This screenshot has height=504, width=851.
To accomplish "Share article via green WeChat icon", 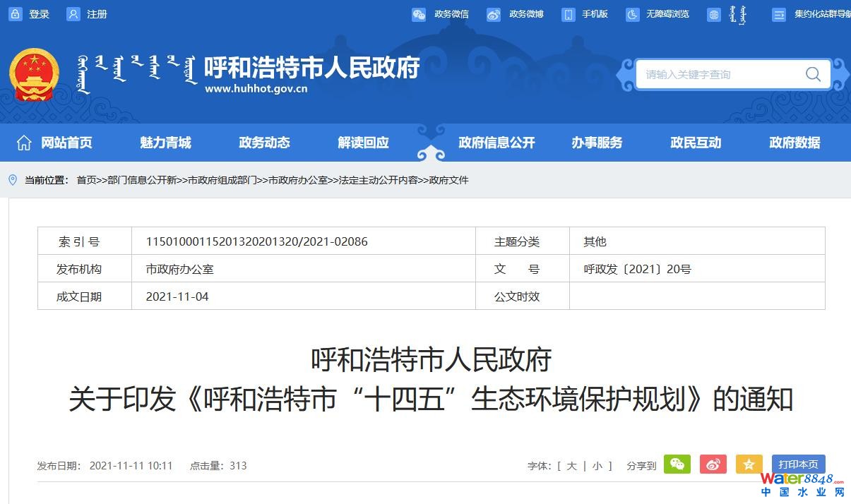I will 677,464.
